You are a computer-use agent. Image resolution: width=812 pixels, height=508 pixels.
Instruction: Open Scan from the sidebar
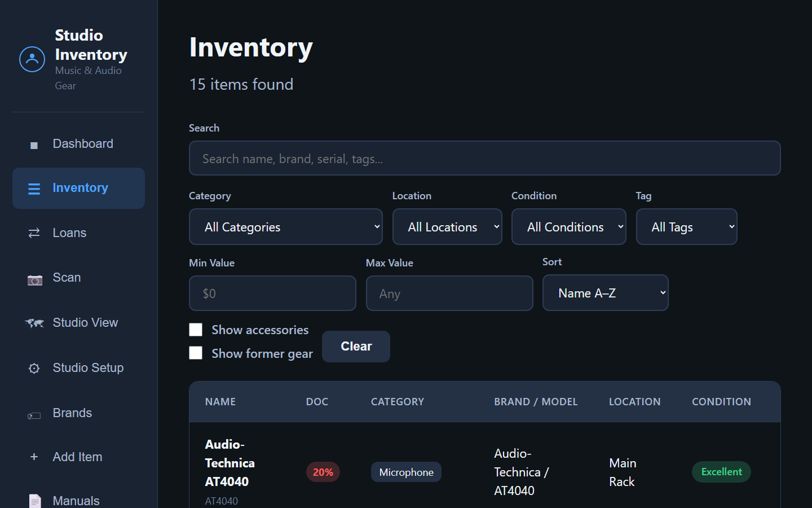point(78,278)
